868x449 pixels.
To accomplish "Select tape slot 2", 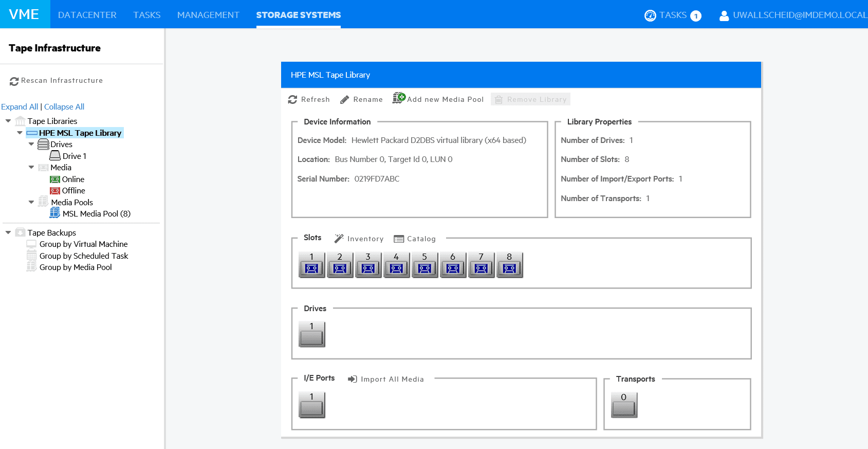I will pyautogui.click(x=340, y=265).
